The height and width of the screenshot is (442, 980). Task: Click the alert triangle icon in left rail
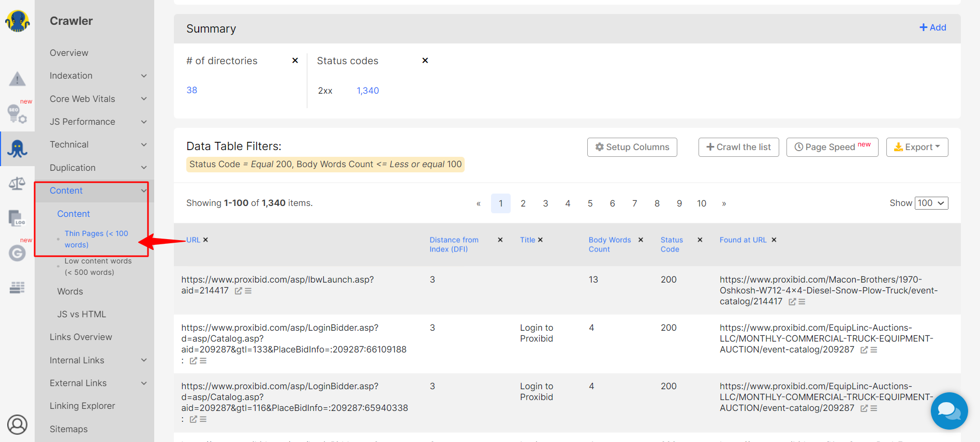point(17,79)
